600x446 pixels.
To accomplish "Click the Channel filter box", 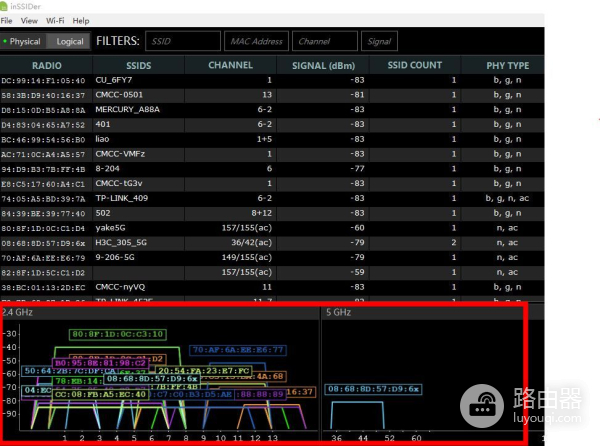I will [324, 41].
